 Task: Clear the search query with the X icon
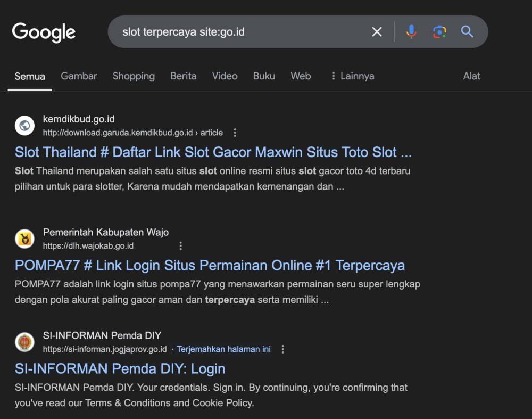[377, 32]
